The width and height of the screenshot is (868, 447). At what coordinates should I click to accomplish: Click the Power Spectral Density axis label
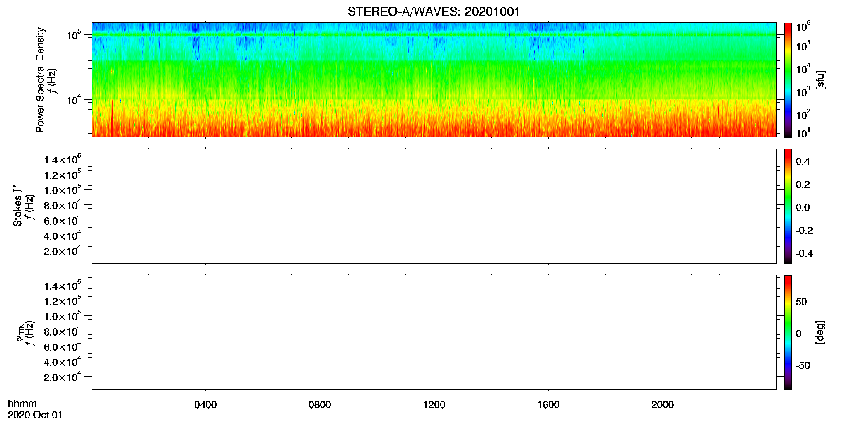click(40, 80)
